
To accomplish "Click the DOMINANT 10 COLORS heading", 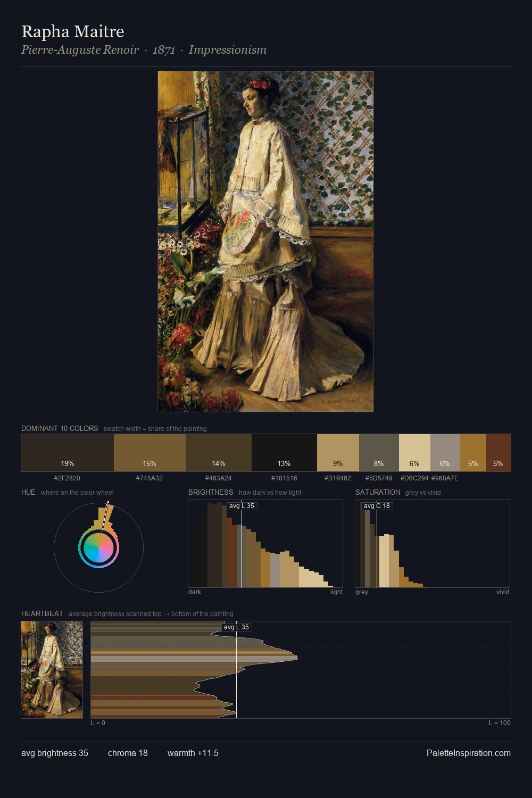I will coord(60,429).
